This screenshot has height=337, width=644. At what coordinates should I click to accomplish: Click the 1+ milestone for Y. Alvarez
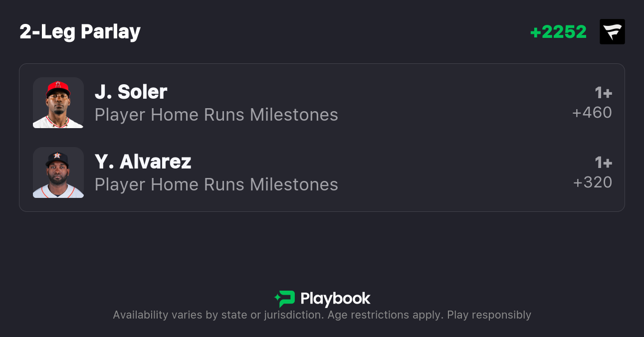(603, 163)
